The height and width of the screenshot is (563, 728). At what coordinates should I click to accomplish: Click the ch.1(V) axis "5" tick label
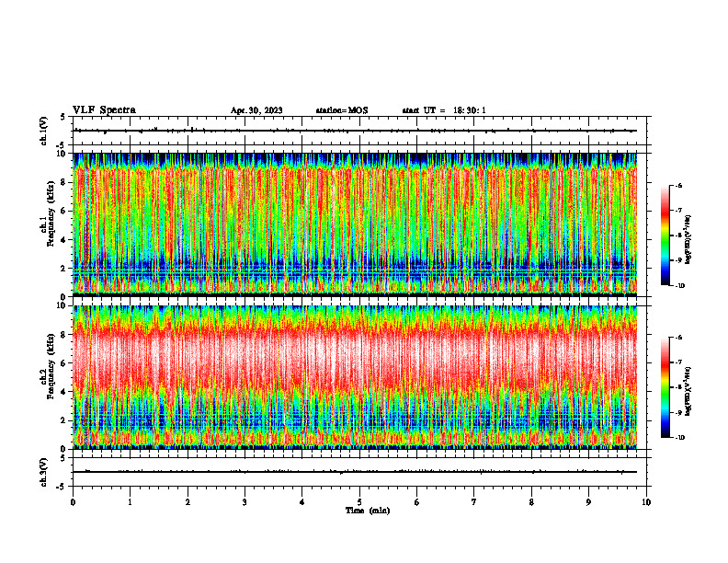(x=63, y=117)
